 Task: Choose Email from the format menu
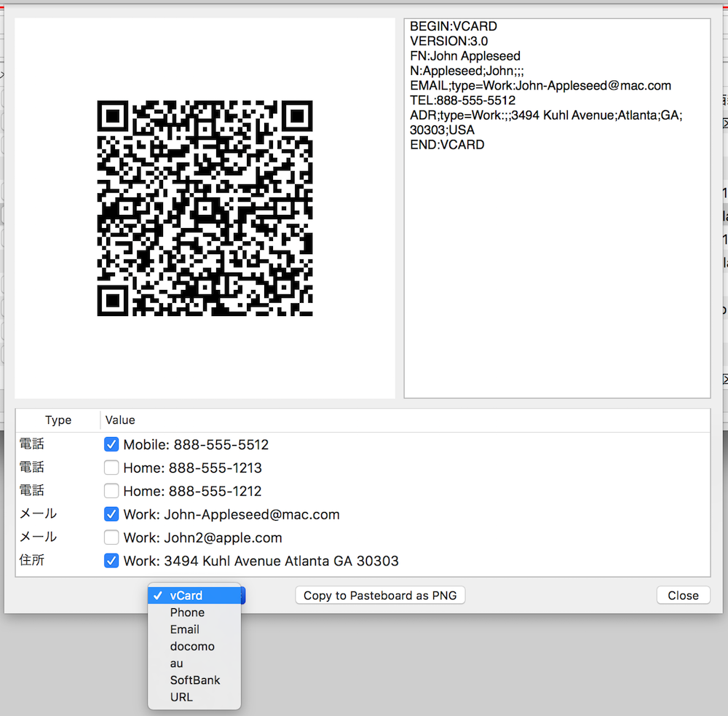(194, 629)
